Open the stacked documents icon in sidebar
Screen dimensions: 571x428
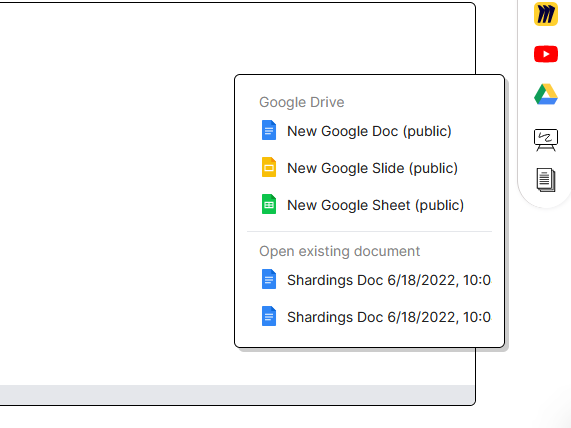click(x=546, y=180)
